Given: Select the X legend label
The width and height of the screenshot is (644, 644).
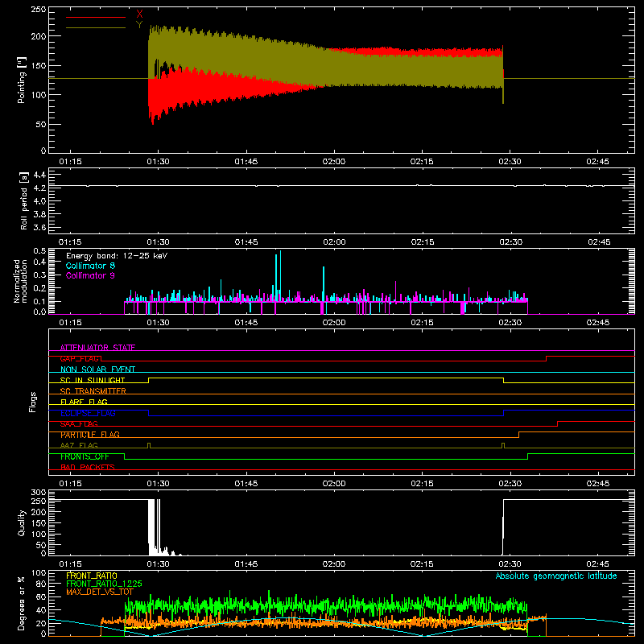Looking at the screenshot, I should click(x=139, y=14).
